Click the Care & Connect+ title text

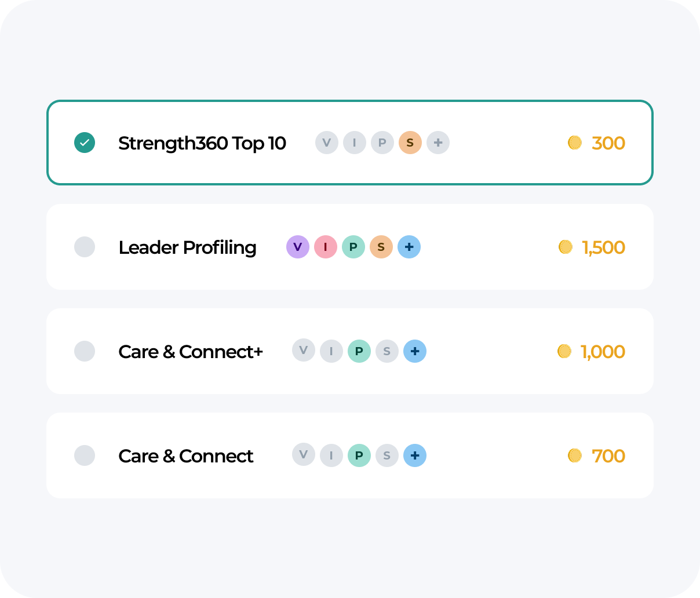[191, 352]
